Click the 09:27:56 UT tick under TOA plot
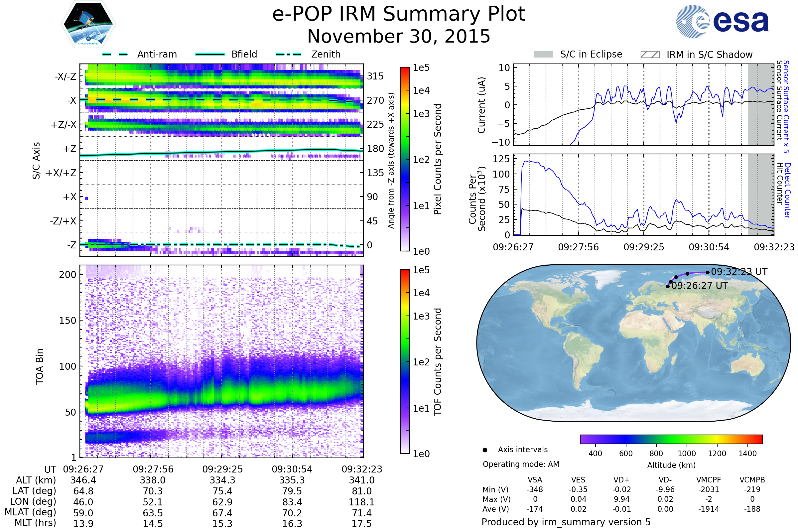This screenshot has width=798, height=532. tap(153, 469)
